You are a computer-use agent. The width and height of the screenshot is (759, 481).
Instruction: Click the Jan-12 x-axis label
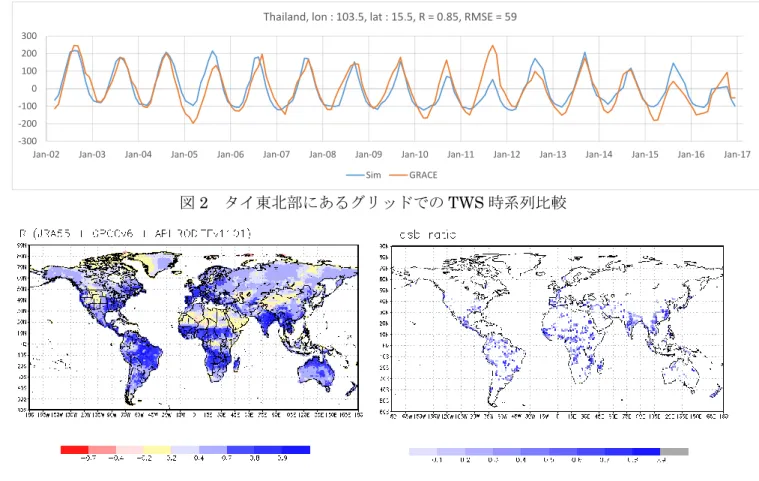(x=506, y=154)
